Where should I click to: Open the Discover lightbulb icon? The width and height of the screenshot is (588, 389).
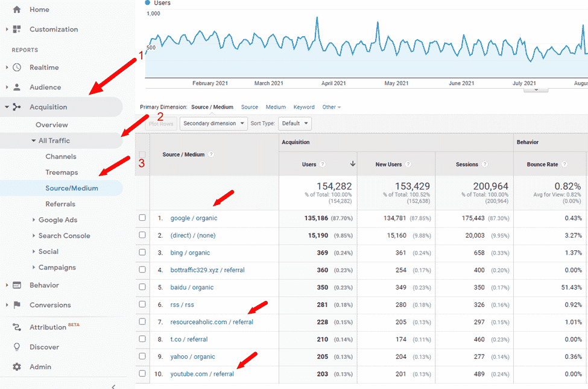tap(17, 347)
